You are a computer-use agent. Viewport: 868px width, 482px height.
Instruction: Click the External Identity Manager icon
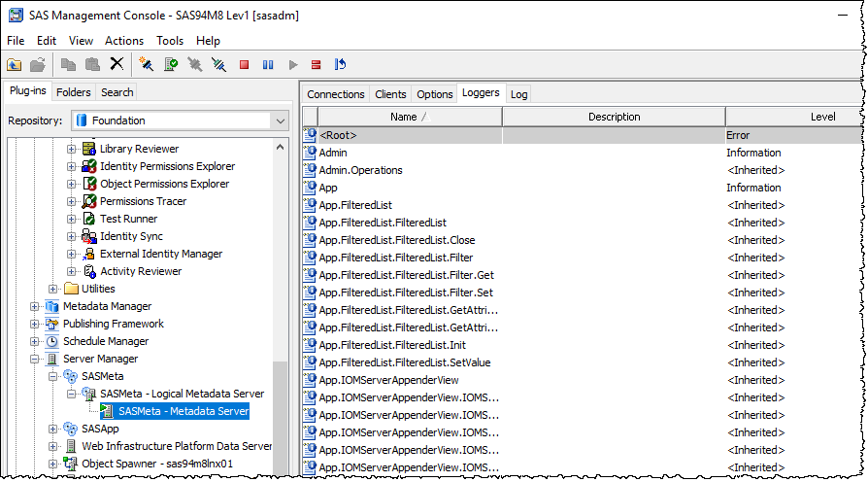tap(89, 254)
